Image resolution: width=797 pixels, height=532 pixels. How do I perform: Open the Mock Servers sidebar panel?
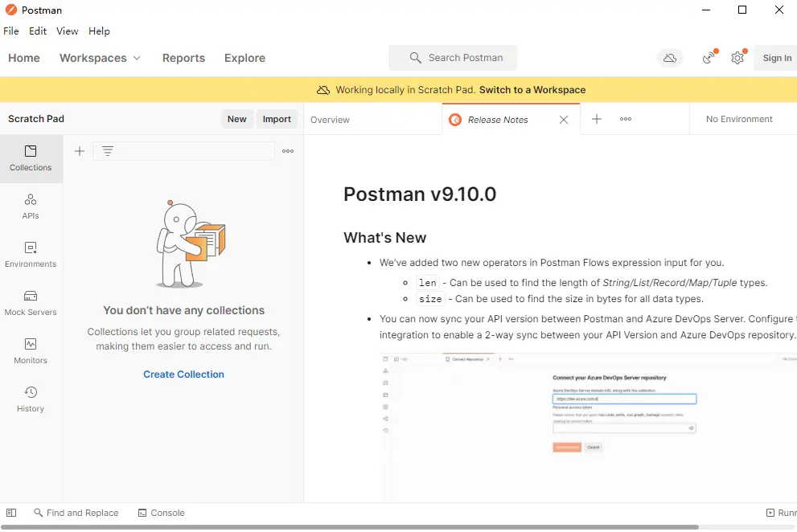coord(31,303)
